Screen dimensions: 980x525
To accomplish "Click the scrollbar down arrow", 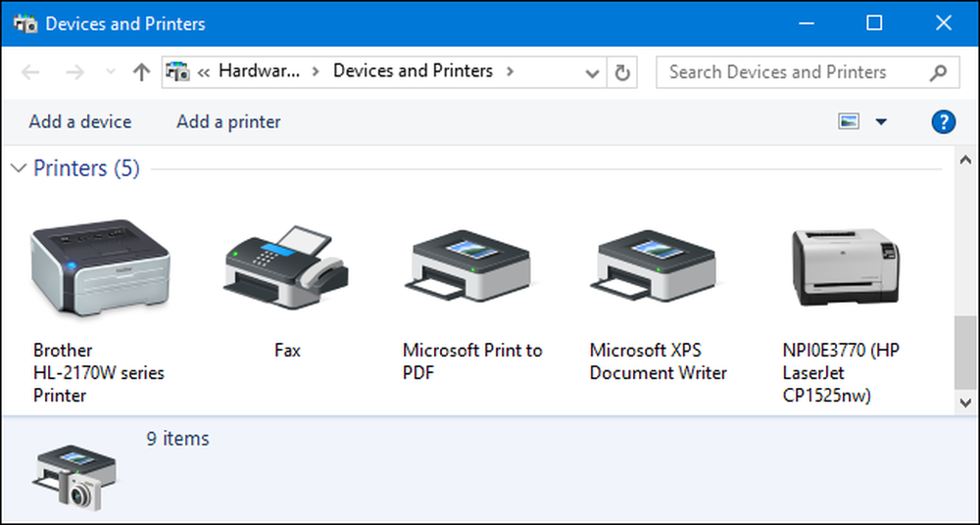I will coord(965,403).
